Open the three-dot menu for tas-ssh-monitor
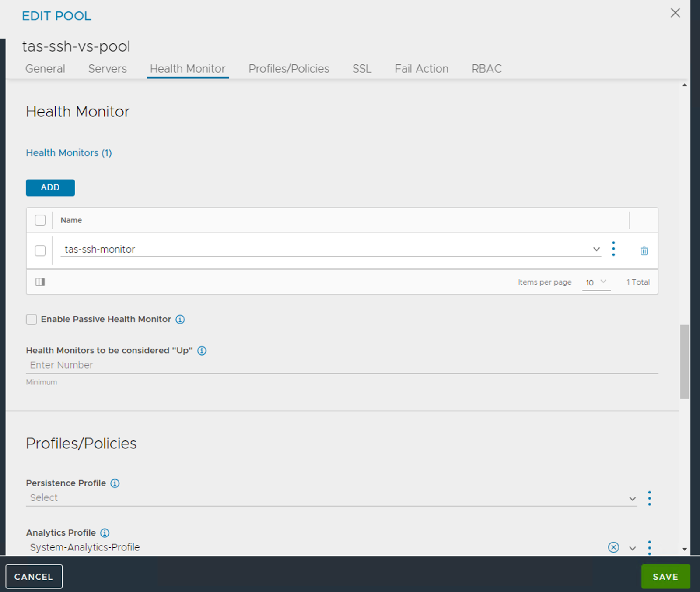 click(x=613, y=249)
